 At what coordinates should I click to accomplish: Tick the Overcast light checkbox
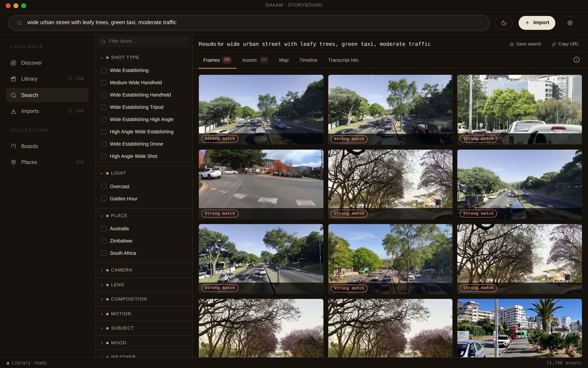pos(104,186)
